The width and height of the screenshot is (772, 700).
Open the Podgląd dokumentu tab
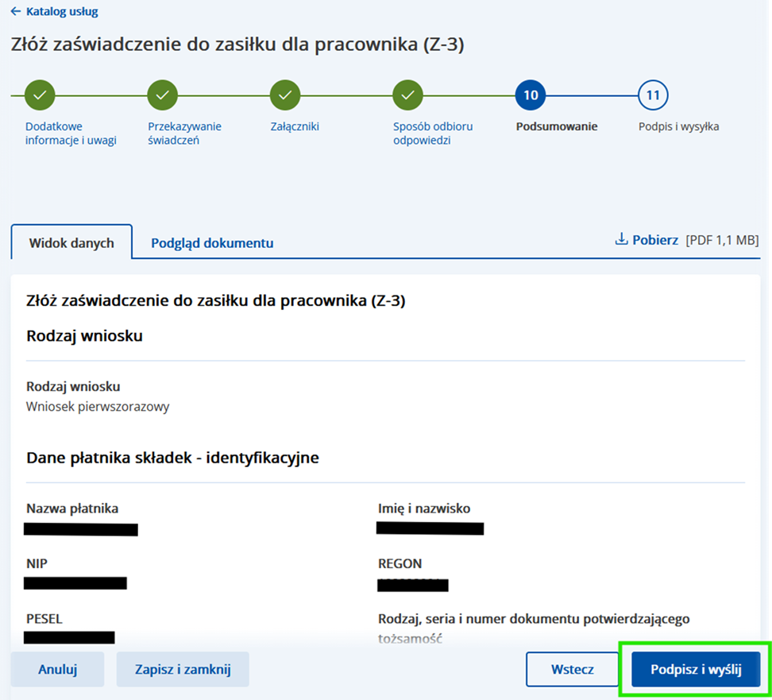[x=212, y=243]
